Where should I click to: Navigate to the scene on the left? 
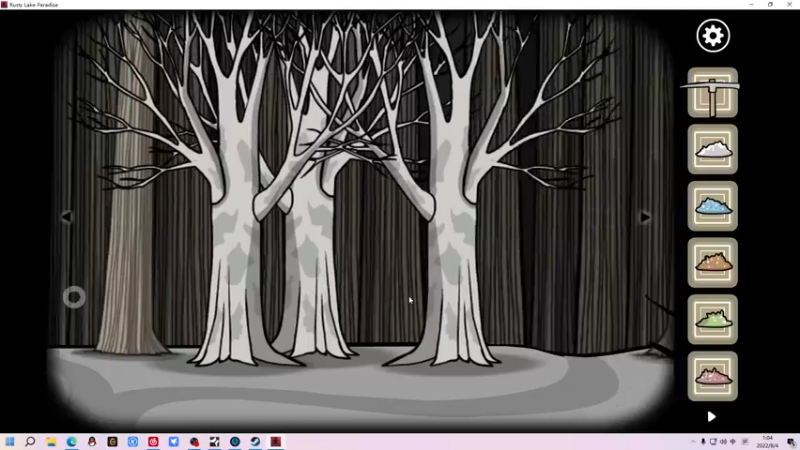(66, 217)
